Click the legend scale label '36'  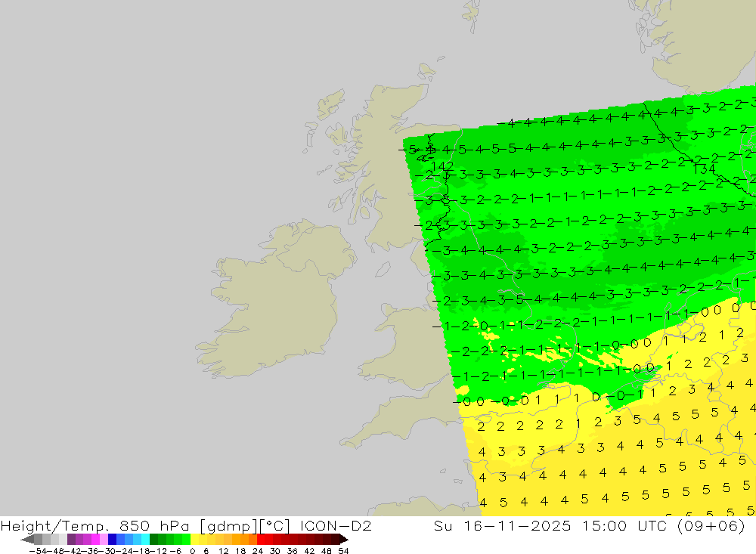(x=292, y=551)
